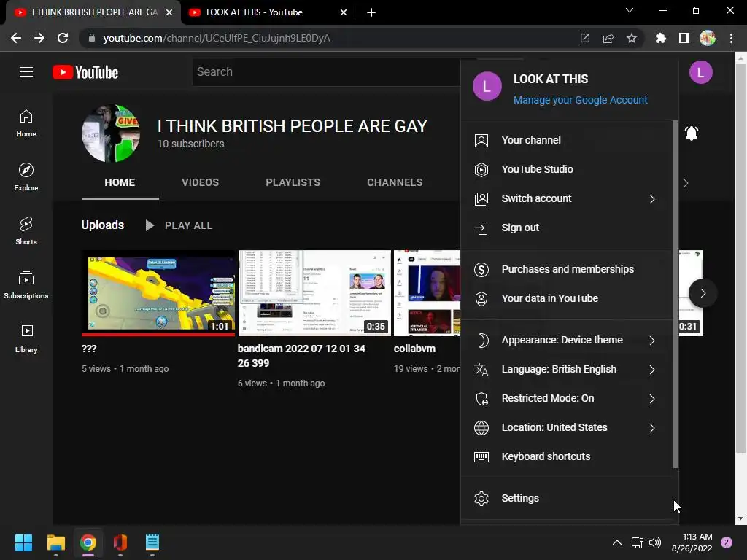
Task: Open Chrome three-dot menu
Action: (731, 38)
